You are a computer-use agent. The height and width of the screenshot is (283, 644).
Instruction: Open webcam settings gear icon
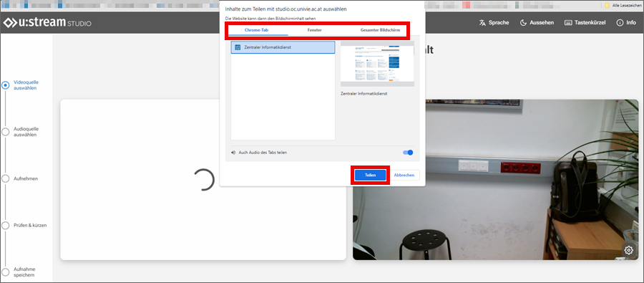coord(628,249)
